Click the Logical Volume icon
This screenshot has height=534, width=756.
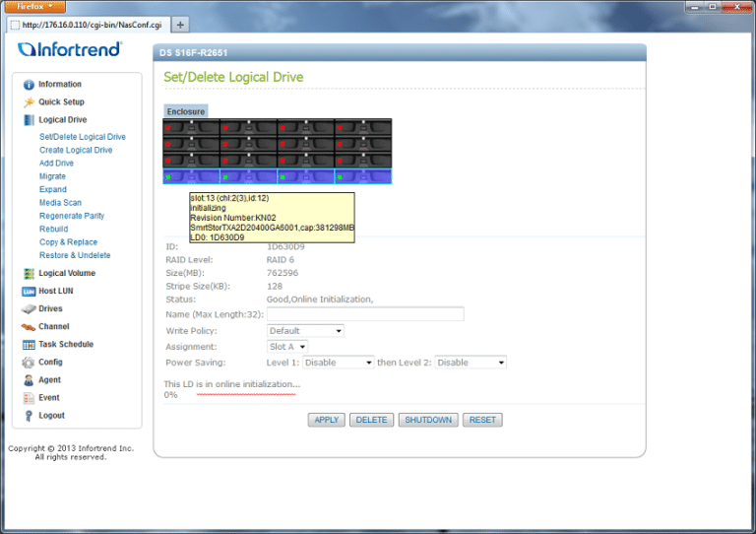(x=29, y=274)
